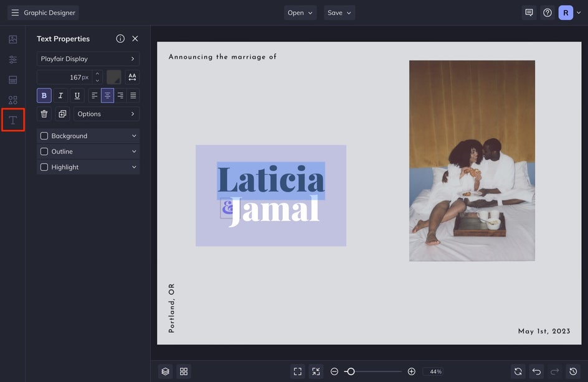Open the Layers panel icon
This screenshot has width=588, height=382.
click(165, 371)
